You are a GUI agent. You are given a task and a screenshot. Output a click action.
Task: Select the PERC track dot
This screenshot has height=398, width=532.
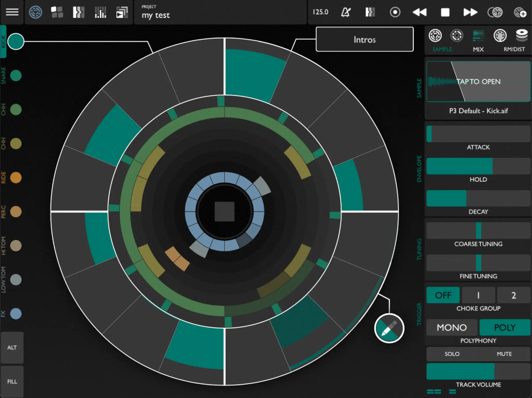click(x=16, y=212)
